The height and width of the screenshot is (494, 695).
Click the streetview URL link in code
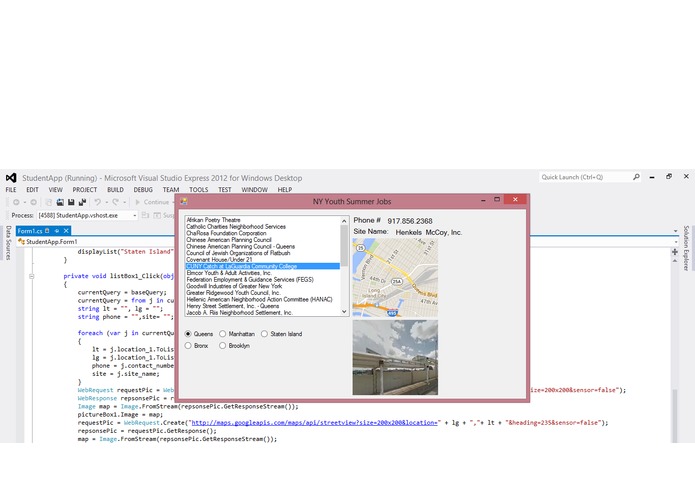click(315, 423)
